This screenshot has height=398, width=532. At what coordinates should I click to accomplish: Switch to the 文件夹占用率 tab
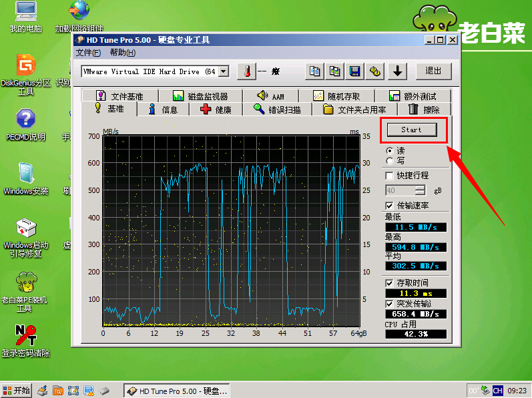[x=354, y=110]
